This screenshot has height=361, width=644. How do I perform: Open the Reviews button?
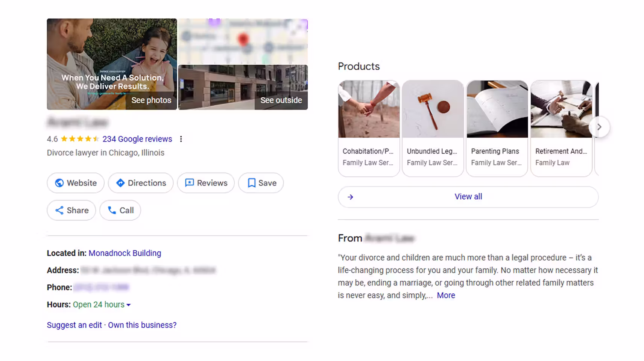(206, 183)
